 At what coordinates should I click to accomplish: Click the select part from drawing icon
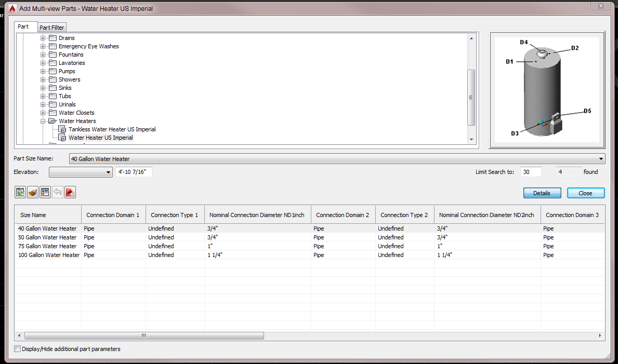pos(20,192)
